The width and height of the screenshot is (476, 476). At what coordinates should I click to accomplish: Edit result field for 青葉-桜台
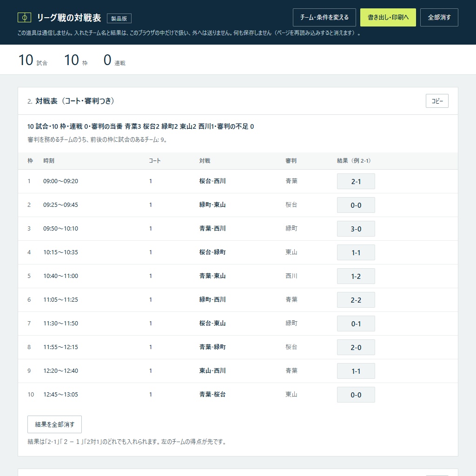pyautogui.click(x=356, y=394)
